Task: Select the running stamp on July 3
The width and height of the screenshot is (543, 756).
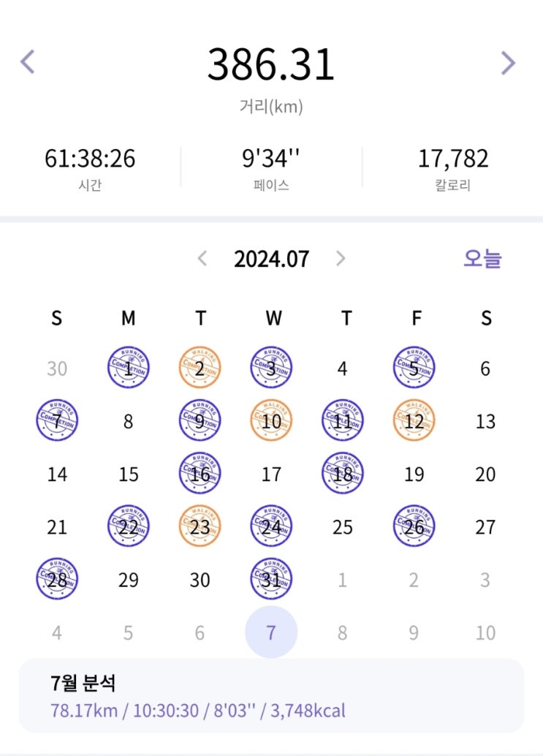Action: pyautogui.click(x=271, y=368)
